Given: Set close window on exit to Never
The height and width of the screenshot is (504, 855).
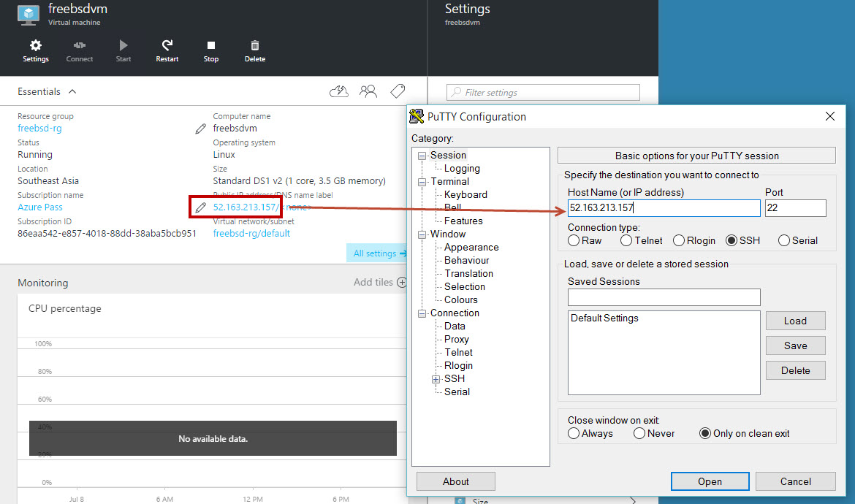Looking at the screenshot, I should tap(639, 433).
